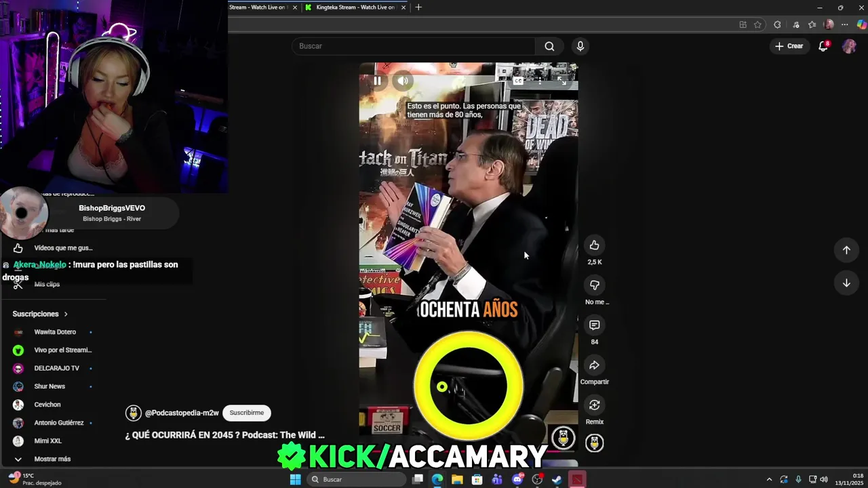Open the @Podcastopedia-m2w channel link

click(x=182, y=413)
